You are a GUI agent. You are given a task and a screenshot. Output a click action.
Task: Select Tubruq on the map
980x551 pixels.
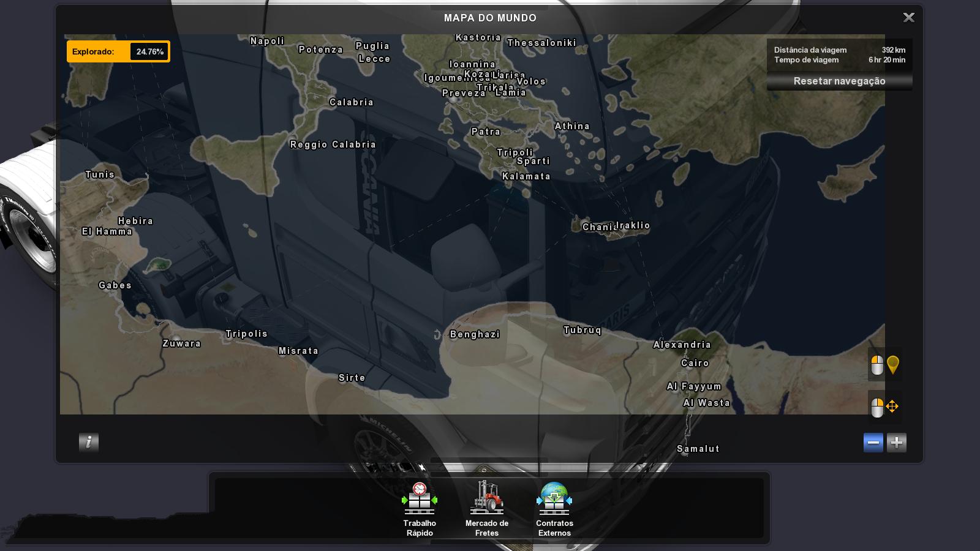[582, 330]
